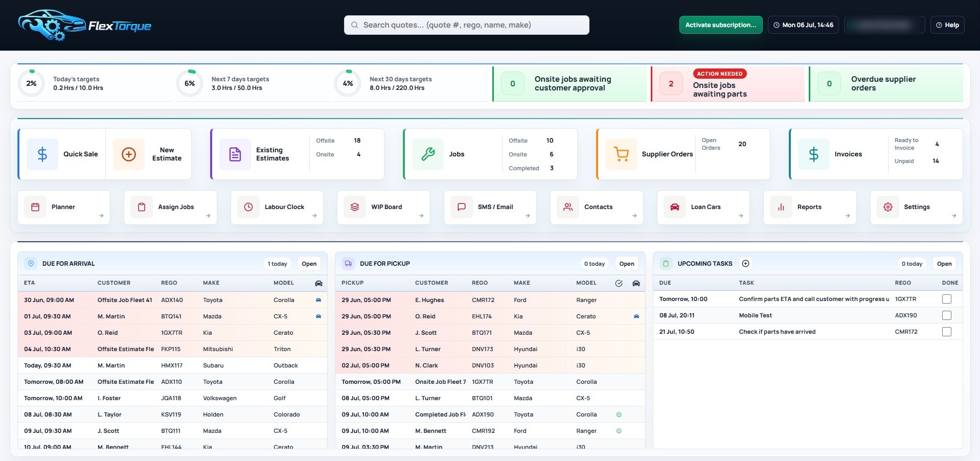Open Supplier Orders cart icon

coord(621,154)
